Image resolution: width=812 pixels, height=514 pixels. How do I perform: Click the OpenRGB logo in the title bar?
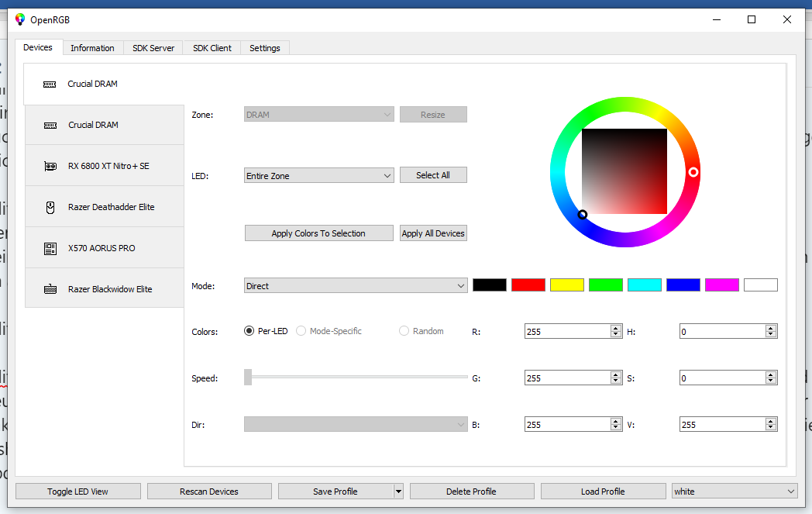pyautogui.click(x=19, y=19)
